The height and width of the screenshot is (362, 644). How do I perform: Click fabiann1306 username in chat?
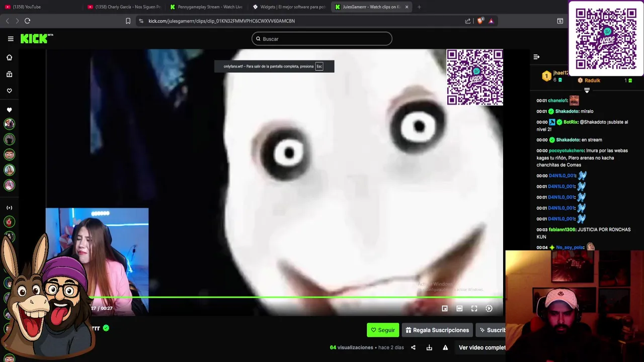point(561,230)
